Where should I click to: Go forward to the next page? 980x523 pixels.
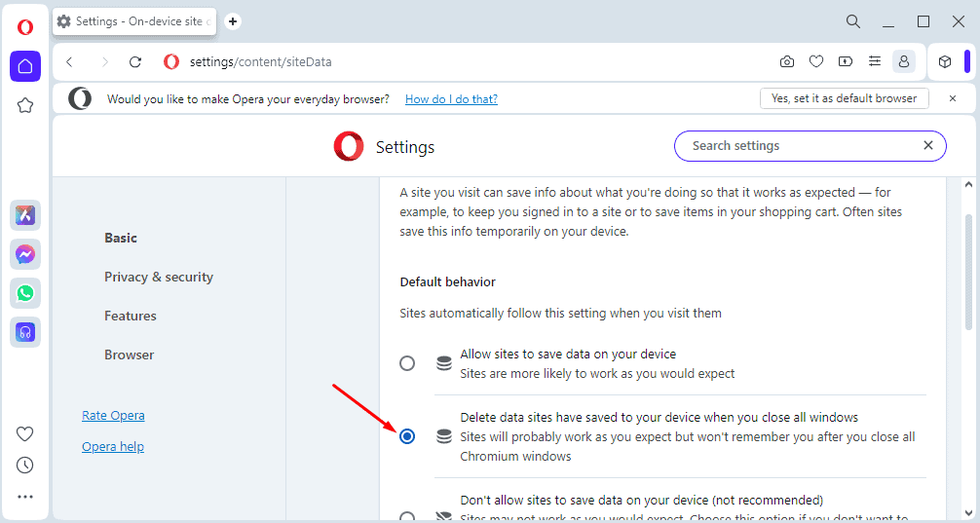[x=104, y=62]
